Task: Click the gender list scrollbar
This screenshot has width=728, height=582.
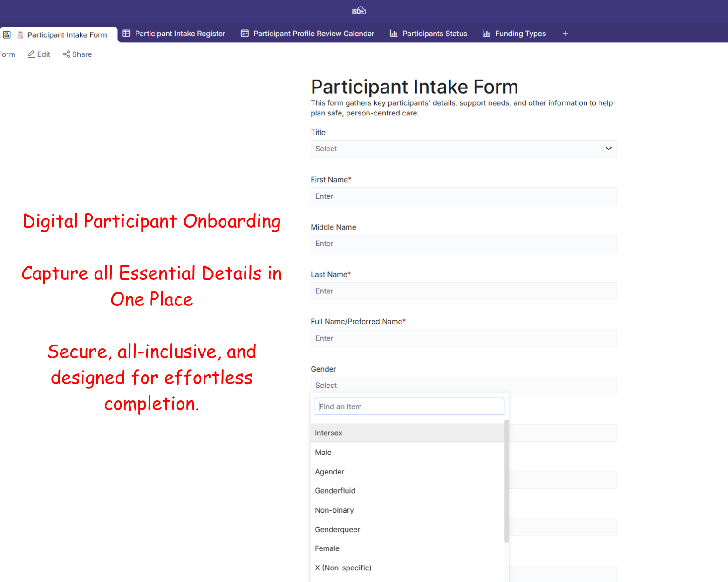Action: coord(506,480)
